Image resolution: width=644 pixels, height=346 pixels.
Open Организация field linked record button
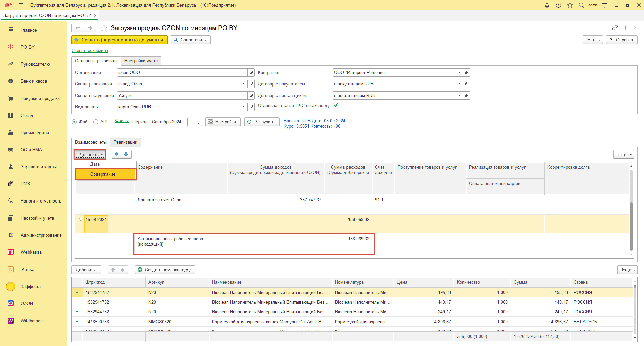[251, 72]
